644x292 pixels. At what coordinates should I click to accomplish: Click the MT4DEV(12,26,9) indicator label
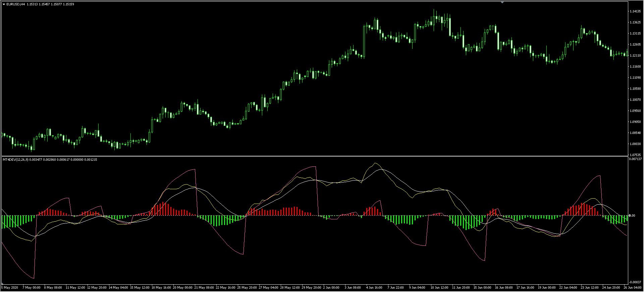click(15, 160)
